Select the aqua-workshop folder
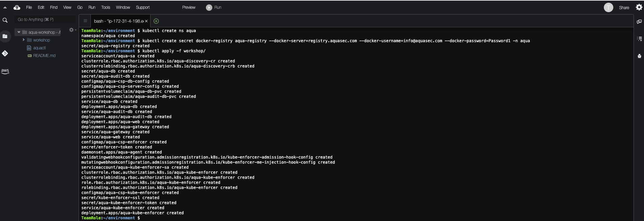The height and width of the screenshot is (221, 644). (x=41, y=32)
